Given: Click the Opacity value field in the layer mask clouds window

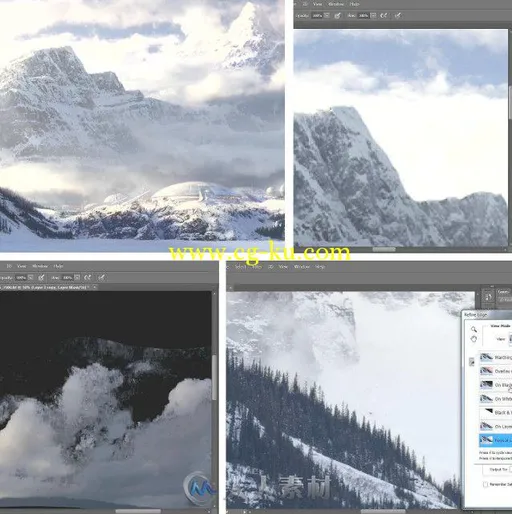Looking at the screenshot, I should click(x=21, y=277).
